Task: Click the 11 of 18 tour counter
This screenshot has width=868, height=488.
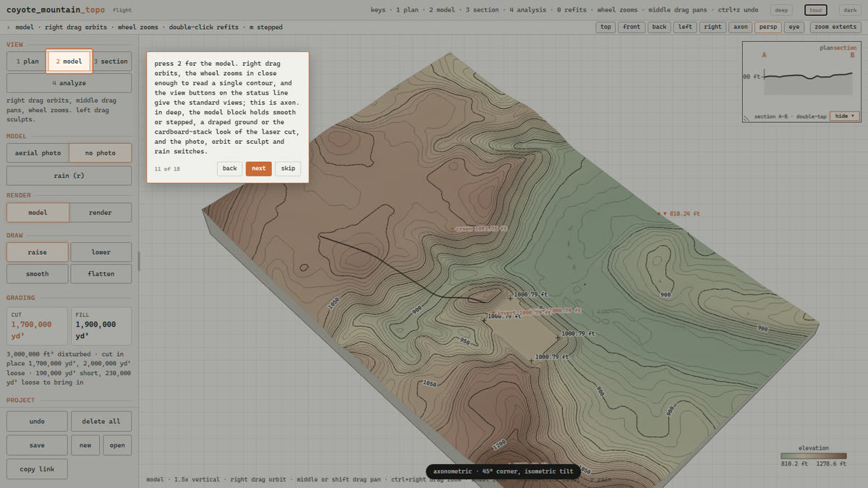Action: point(167,168)
